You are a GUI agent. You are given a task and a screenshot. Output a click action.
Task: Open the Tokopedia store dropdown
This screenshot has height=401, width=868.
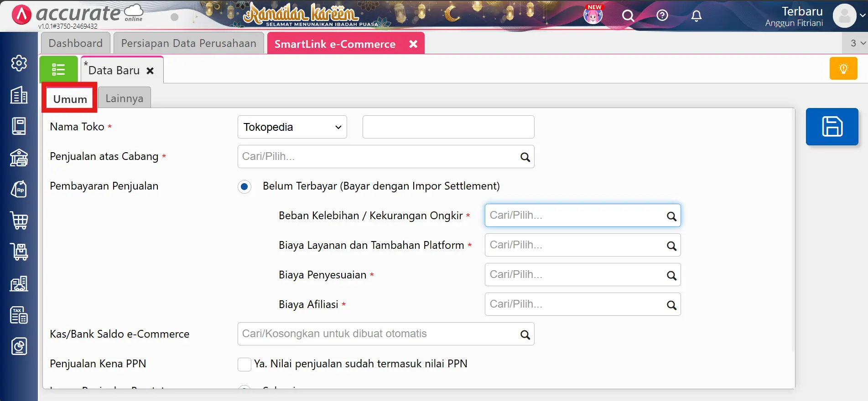[x=292, y=127]
